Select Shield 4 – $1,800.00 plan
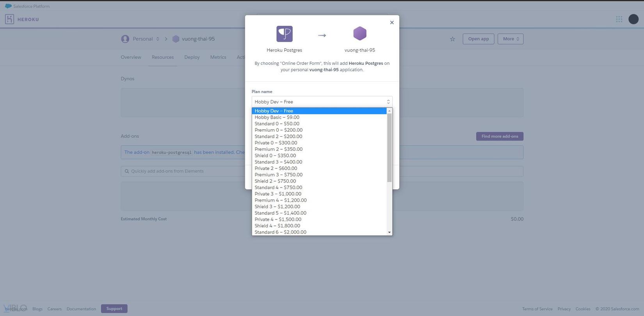This screenshot has height=316, width=644. [x=319, y=226]
